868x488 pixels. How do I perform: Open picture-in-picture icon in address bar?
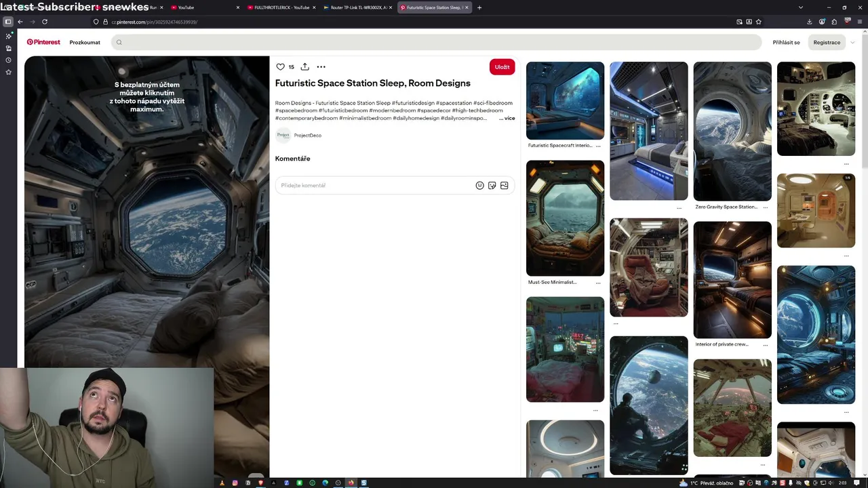click(739, 22)
